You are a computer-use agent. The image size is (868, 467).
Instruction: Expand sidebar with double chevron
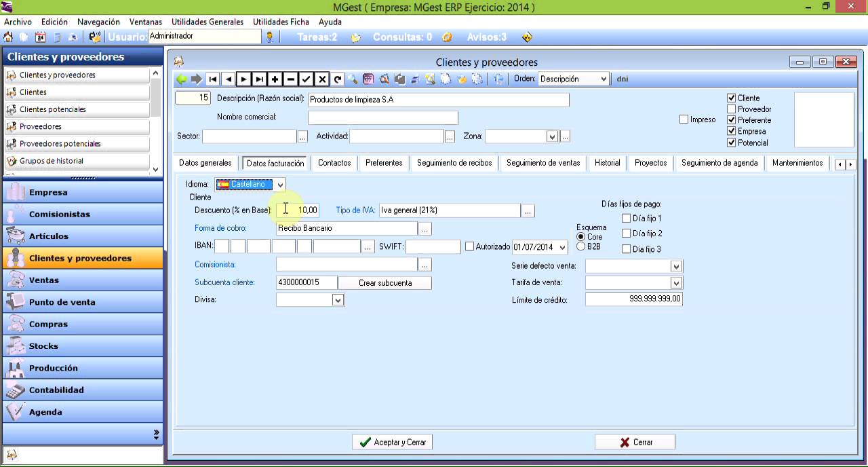156,433
